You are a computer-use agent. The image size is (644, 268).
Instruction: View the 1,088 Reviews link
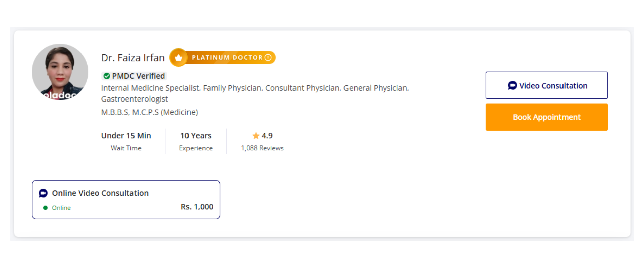262,148
